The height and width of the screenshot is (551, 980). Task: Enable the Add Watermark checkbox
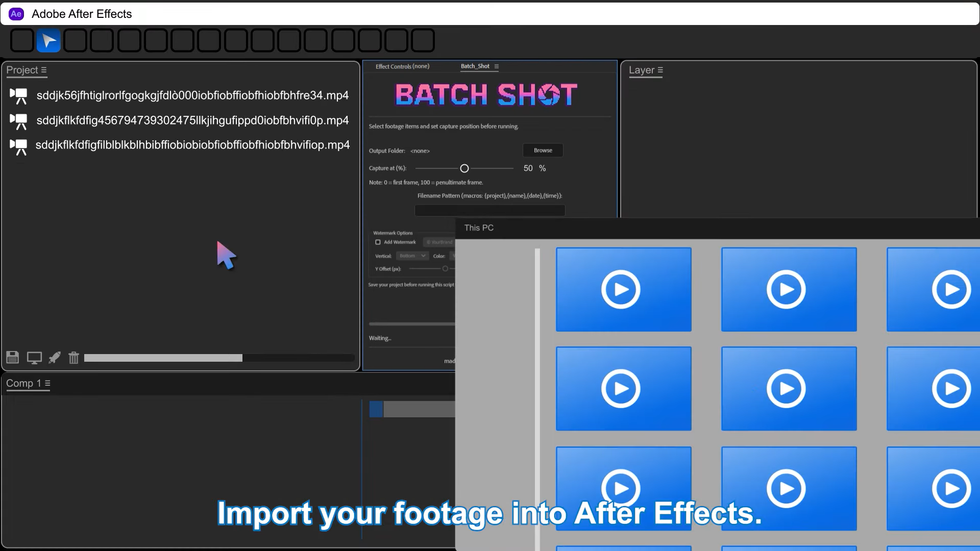[x=378, y=242]
